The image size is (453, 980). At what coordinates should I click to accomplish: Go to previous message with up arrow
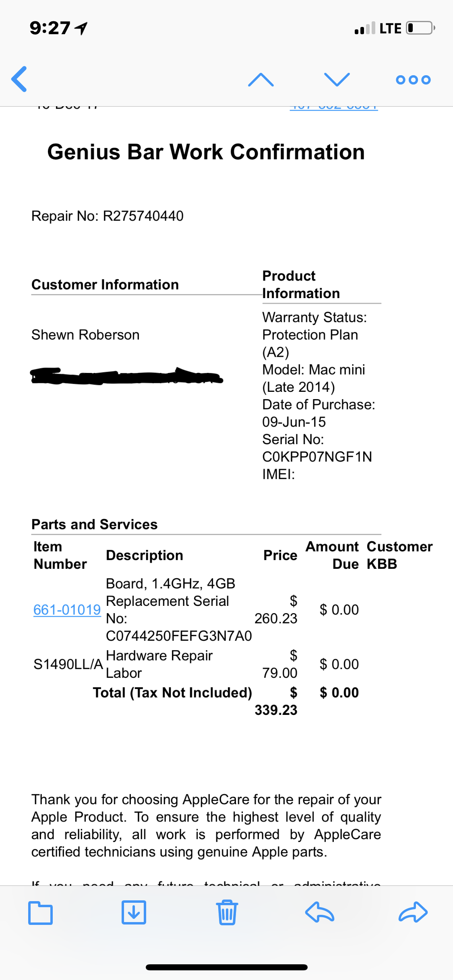click(261, 80)
